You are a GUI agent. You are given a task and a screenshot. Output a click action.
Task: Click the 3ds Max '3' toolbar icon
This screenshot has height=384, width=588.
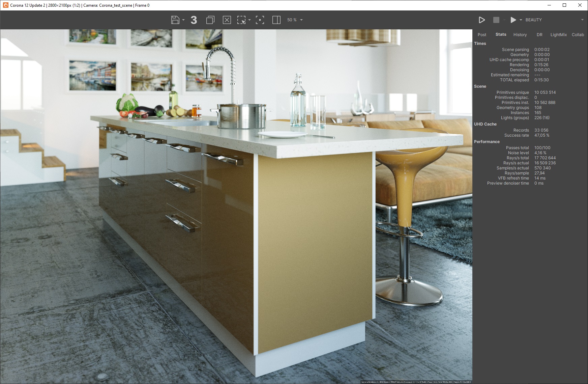[x=194, y=20]
